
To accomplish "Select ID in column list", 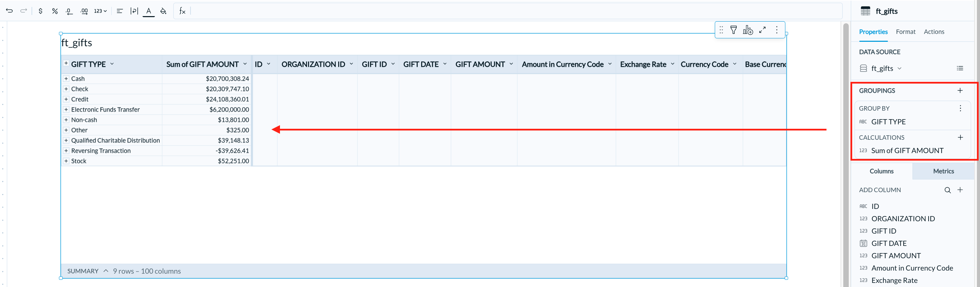I will tap(875, 207).
